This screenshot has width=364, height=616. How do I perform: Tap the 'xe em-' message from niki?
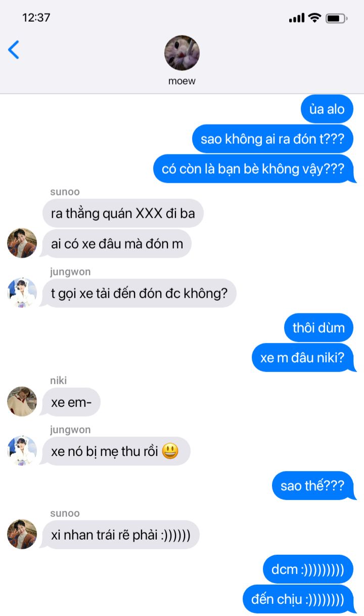click(71, 402)
